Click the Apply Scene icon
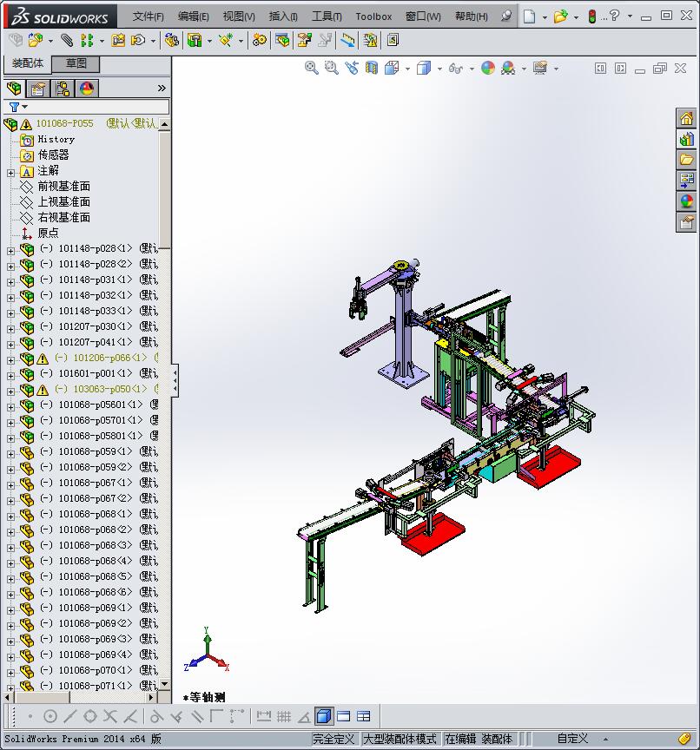 pyautogui.click(x=508, y=68)
